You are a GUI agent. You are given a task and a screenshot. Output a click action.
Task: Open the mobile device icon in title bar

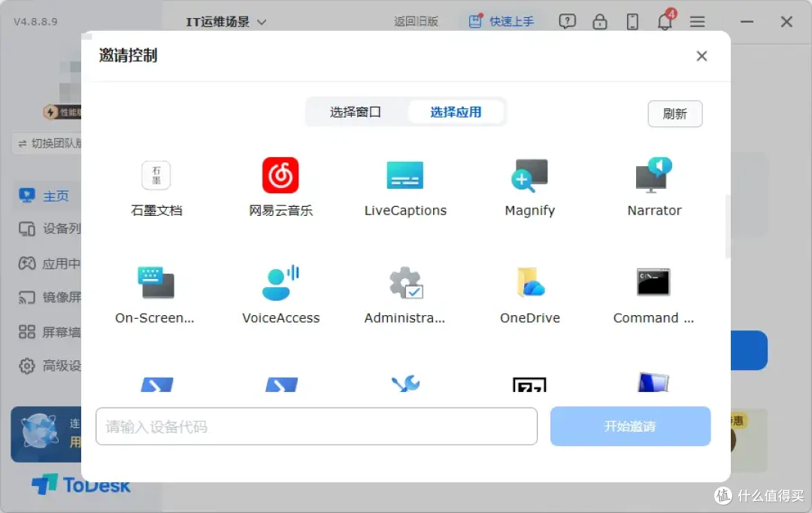click(x=632, y=21)
